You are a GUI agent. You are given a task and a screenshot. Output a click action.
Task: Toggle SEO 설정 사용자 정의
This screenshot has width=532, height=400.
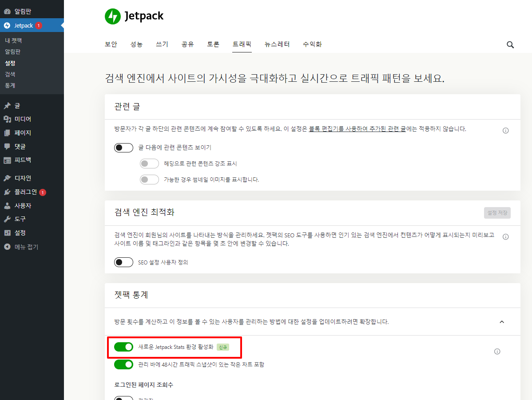tap(123, 262)
